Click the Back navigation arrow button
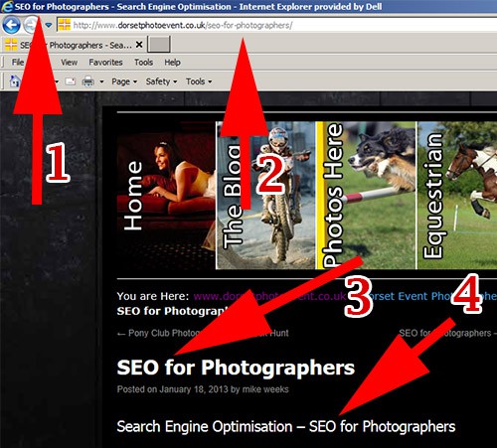The height and width of the screenshot is (448, 497). (11, 25)
